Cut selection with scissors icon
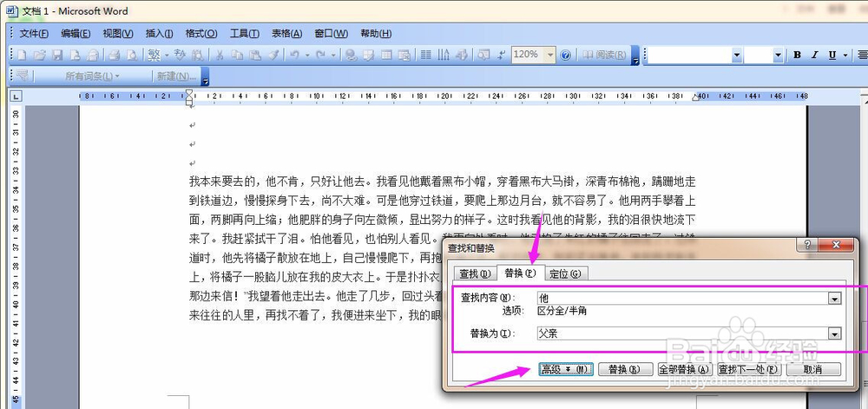868x409 pixels. (x=220, y=55)
